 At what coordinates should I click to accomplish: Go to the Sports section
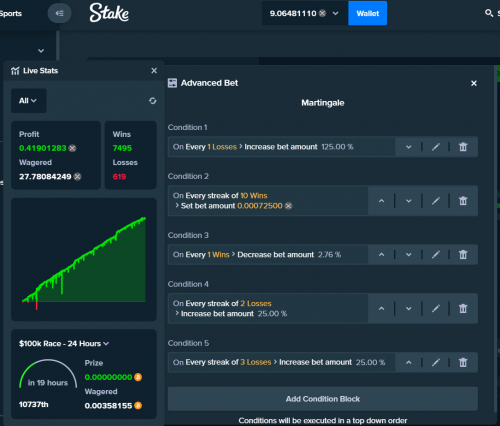click(11, 13)
